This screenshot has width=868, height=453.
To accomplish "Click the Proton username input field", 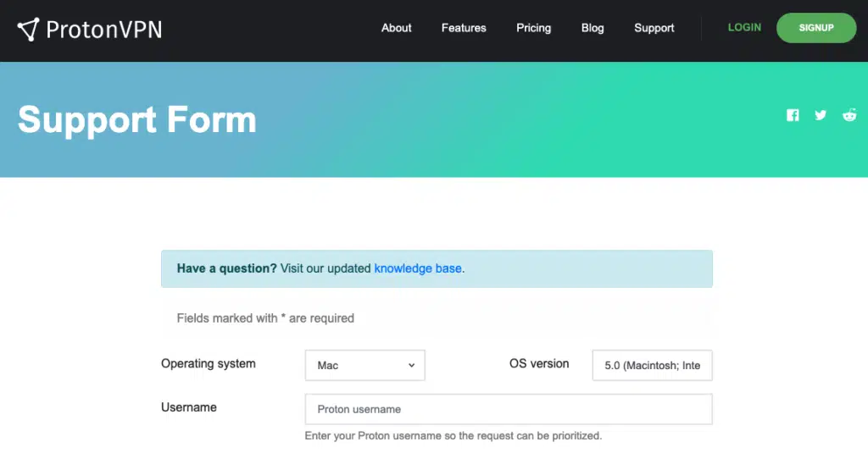I will pyautogui.click(x=509, y=409).
